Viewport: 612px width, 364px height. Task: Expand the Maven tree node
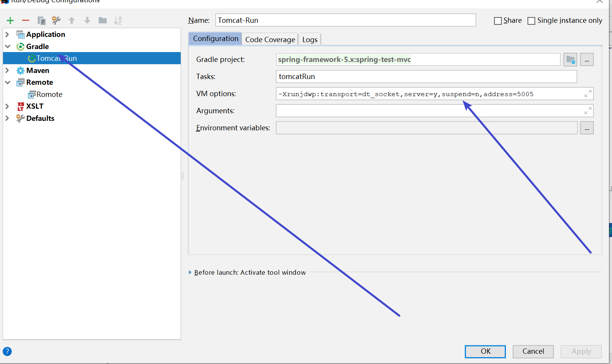pos(7,70)
